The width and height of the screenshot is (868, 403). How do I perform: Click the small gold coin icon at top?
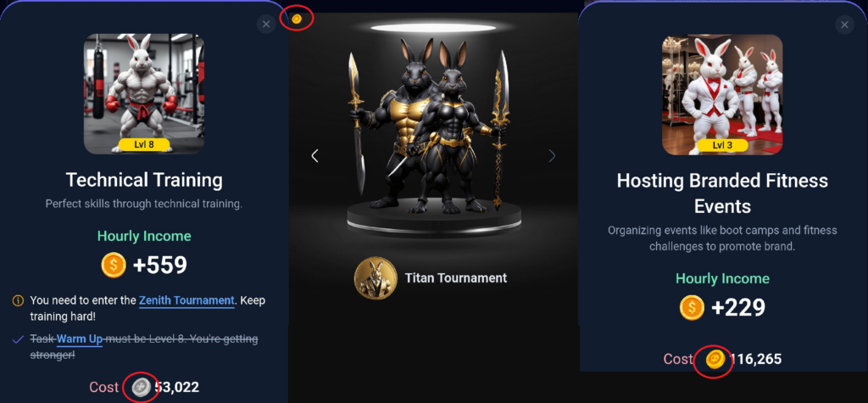click(297, 20)
